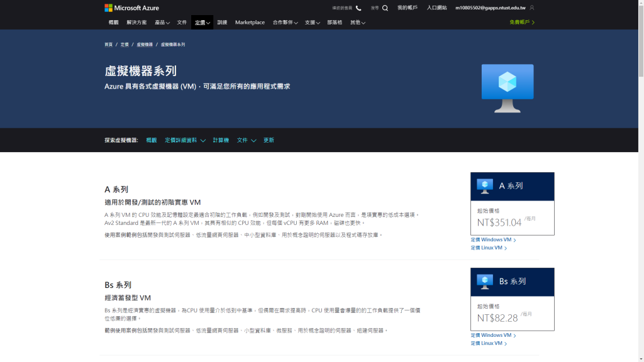Click 經濟蓄發型 VM subtitle
644x362 pixels.
[x=128, y=298]
